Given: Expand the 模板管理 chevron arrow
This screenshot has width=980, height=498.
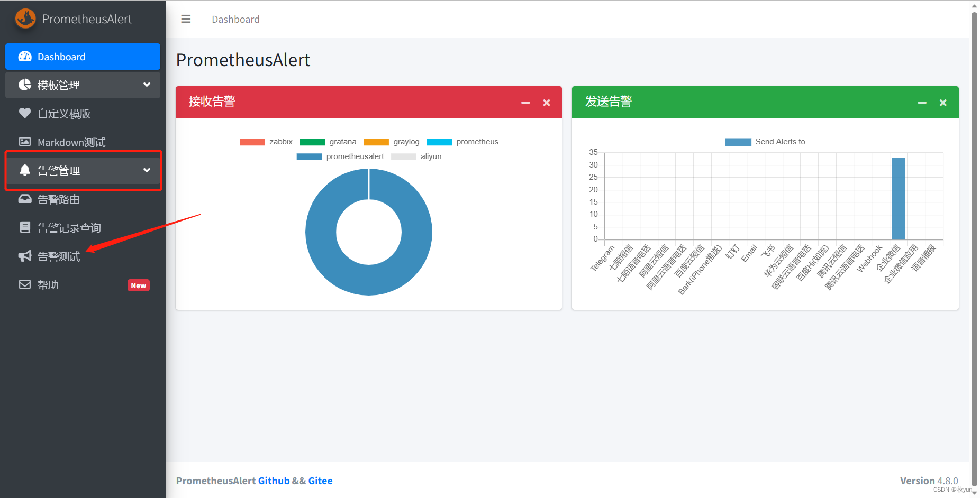Looking at the screenshot, I should [147, 85].
